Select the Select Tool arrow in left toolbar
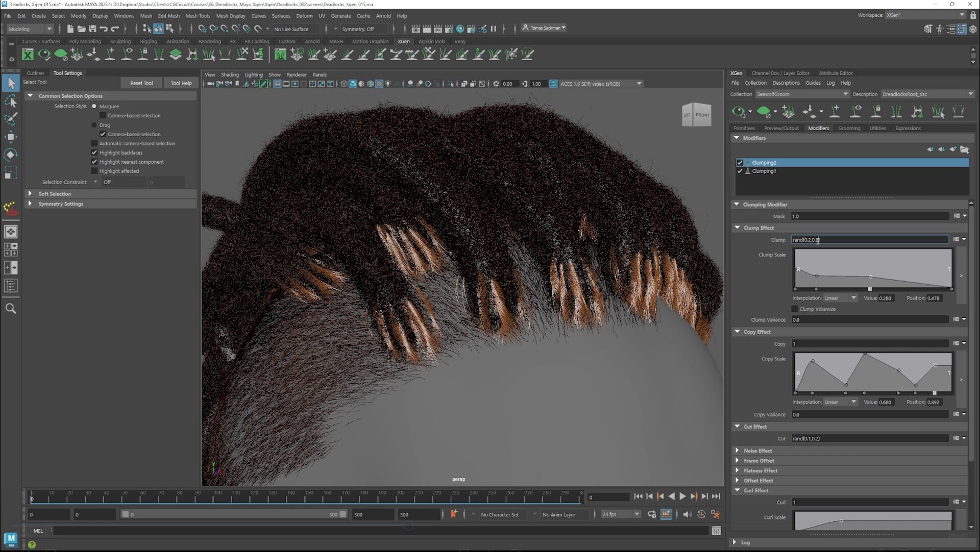 11,82
